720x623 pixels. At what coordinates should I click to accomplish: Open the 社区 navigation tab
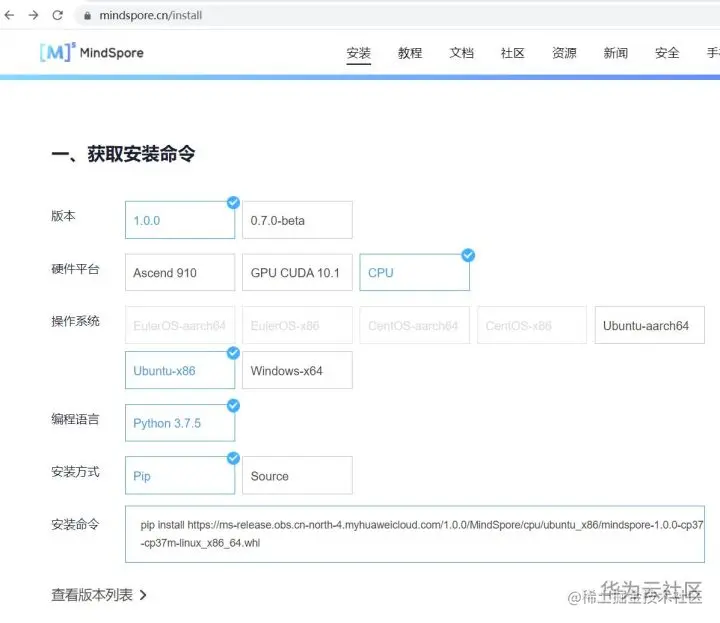513,53
